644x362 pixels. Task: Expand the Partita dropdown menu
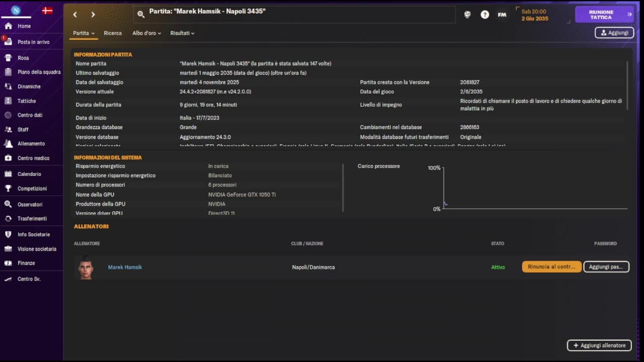pos(84,33)
